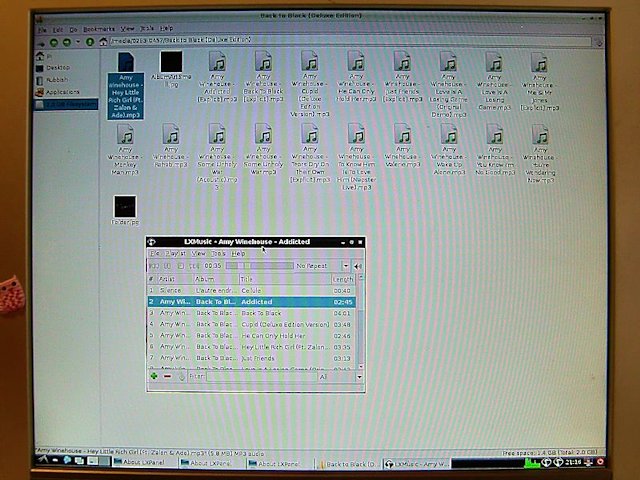Select playlist track 7 Just Friends
The image size is (640, 480).
[251, 358]
